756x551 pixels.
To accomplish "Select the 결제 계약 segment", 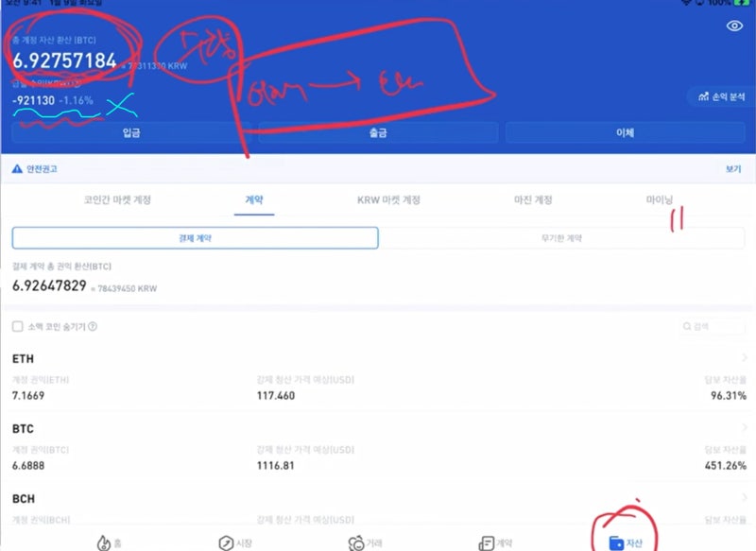I will point(196,238).
